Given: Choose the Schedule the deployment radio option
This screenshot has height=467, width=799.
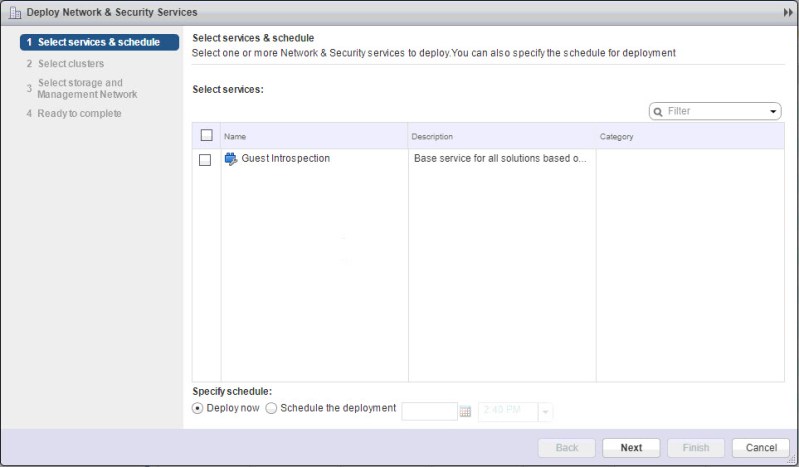Looking at the screenshot, I should [x=272, y=408].
